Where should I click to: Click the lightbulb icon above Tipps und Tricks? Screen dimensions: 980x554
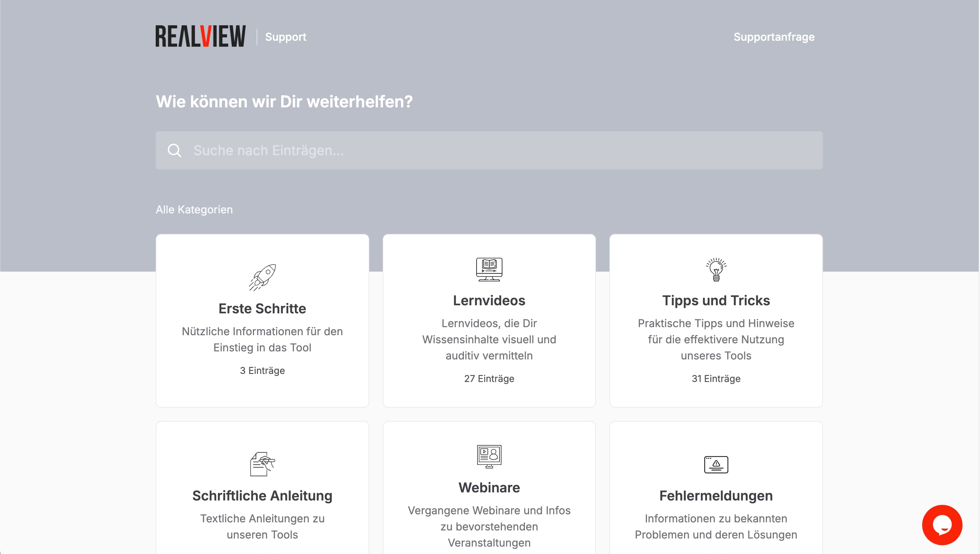(x=716, y=269)
